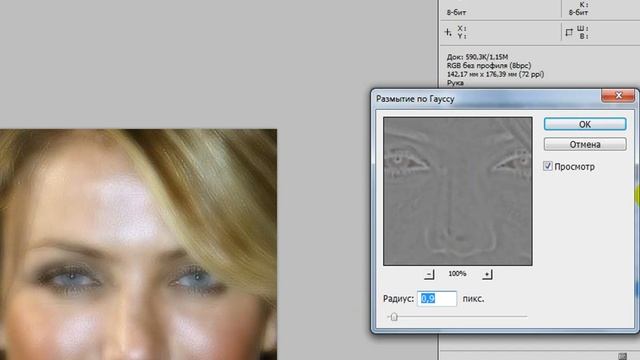Zoom out the filter preview
Image resolution: width=640 pixels, height=360 pixels.
(x=429, y=274)
